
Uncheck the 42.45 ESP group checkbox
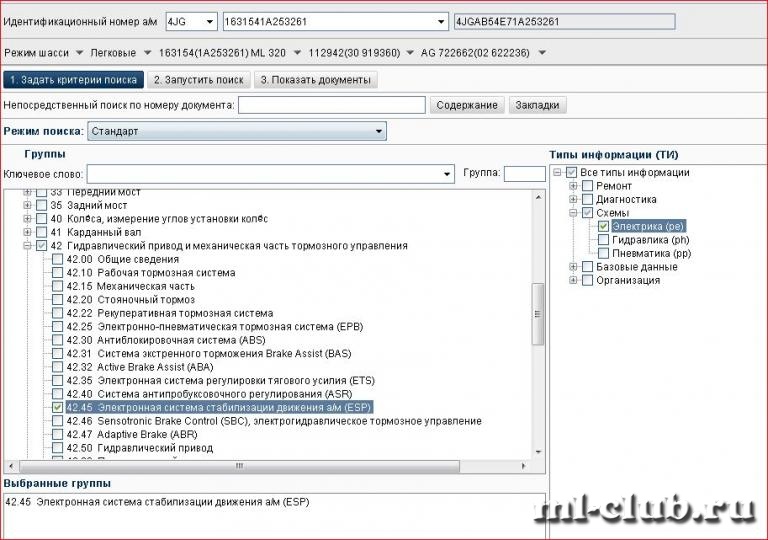click(57, 408)
